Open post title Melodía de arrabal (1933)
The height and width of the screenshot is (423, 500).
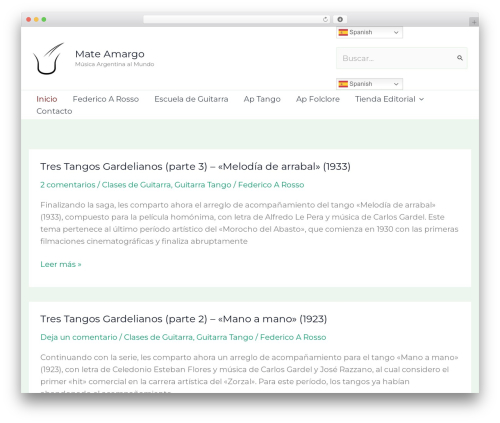pos(195,166)
